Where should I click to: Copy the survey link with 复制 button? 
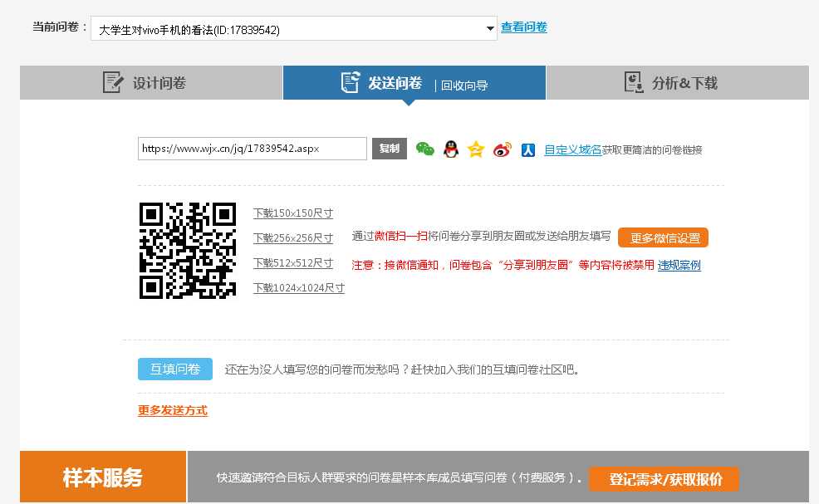coord(389,149)
